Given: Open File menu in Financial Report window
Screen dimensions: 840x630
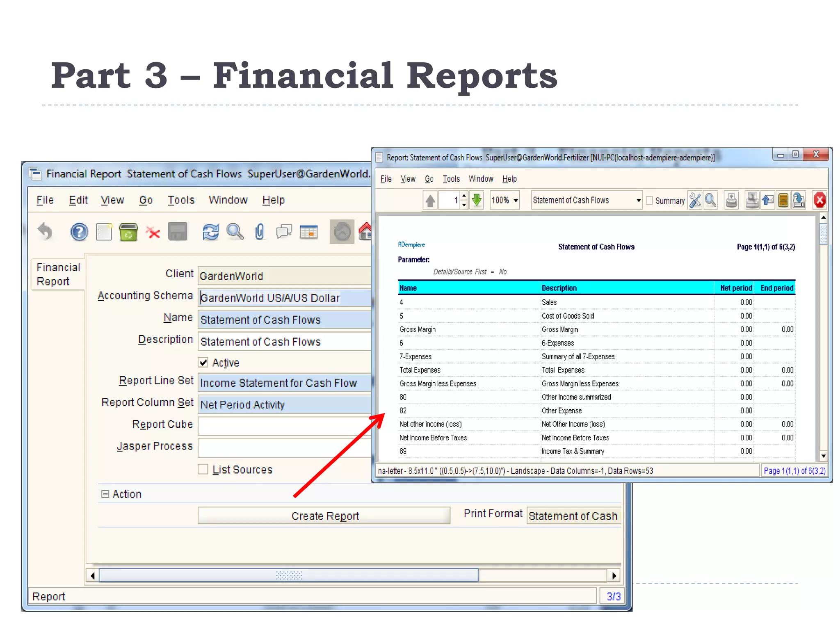Looking at the screenshot, I should coord(45,200).
